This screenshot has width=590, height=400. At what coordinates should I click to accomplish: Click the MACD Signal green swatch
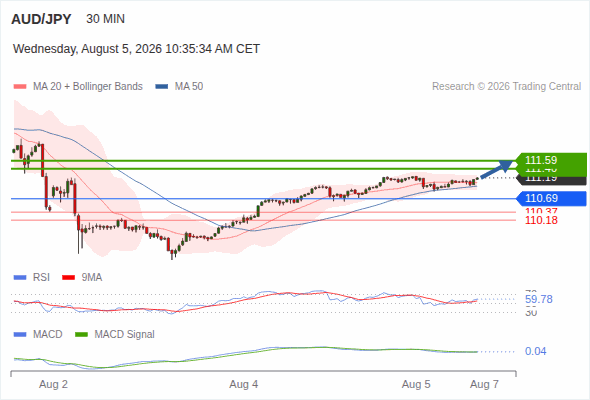pos(81,334)
